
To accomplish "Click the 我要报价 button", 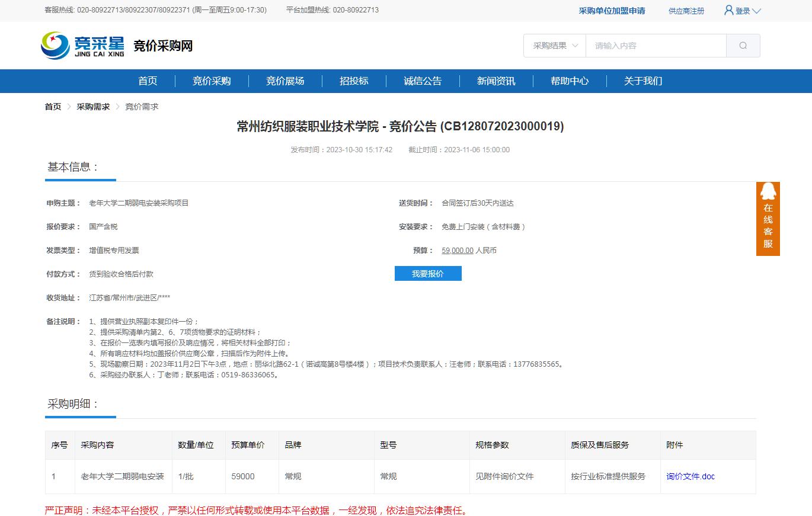I will click(x=428, y=274).
